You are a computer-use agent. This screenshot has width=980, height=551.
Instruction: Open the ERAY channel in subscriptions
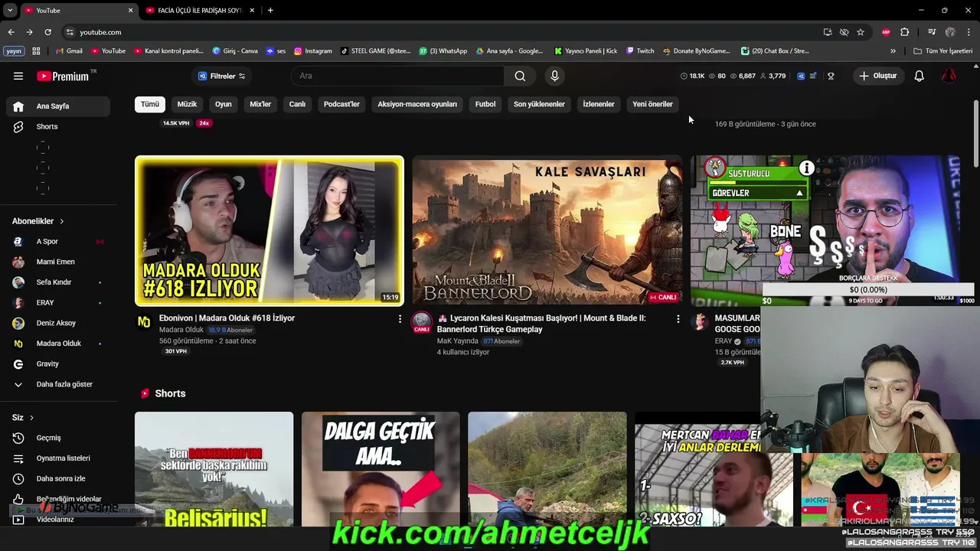point(57,302)
